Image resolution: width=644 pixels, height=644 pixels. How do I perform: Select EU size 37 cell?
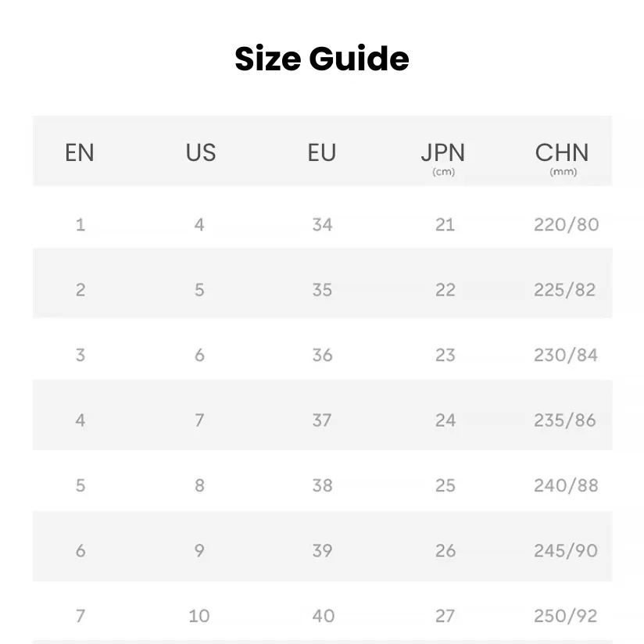pos(322,420)
